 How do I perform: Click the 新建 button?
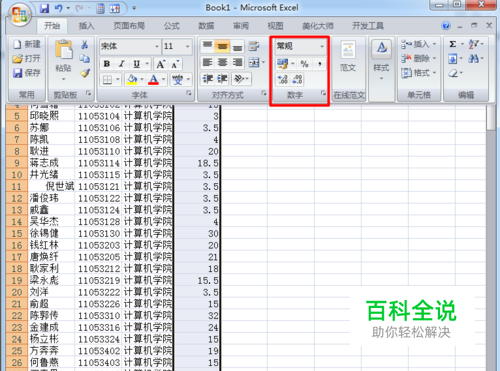27,44
